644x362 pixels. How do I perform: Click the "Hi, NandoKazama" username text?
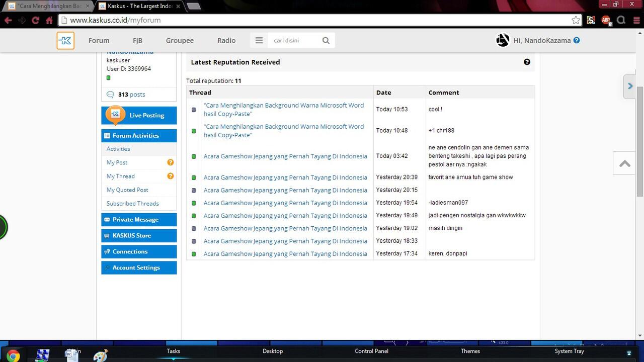pos(542,40)
